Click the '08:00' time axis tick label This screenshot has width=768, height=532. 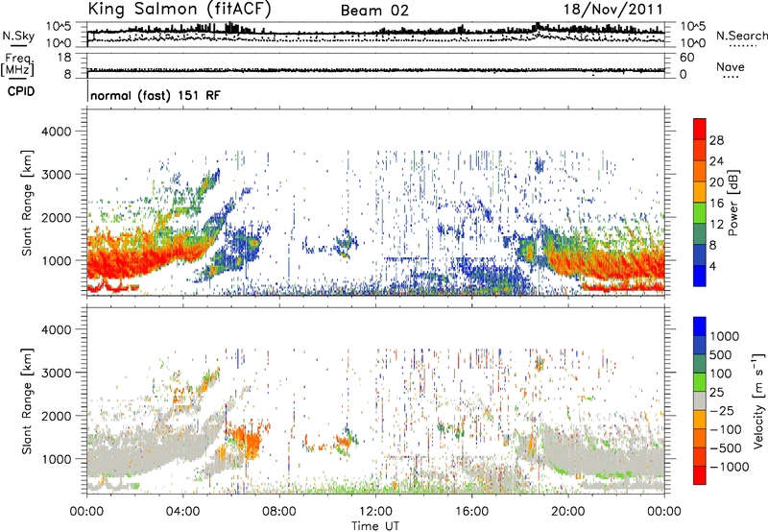coord(279,512)
